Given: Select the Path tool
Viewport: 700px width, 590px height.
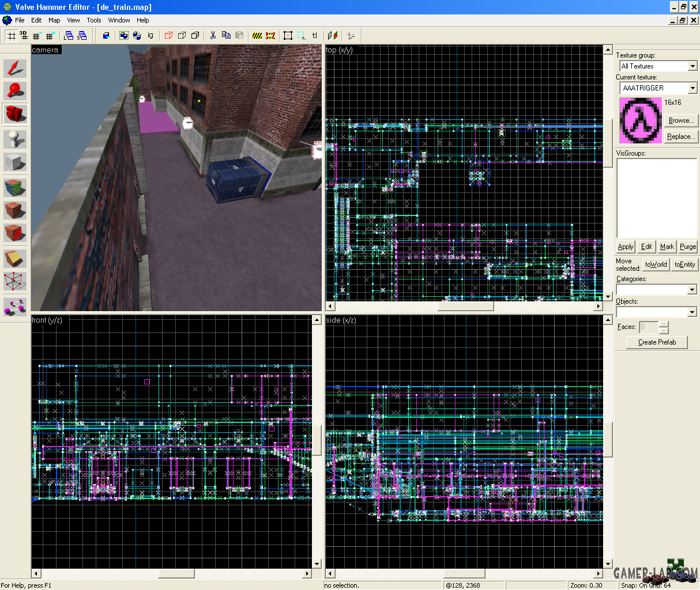Looking at the screenshot, I should point(16,306).
